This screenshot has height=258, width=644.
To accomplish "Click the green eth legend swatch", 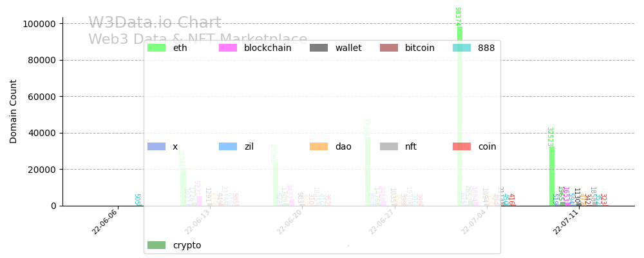I will click(x=156, y=48).
